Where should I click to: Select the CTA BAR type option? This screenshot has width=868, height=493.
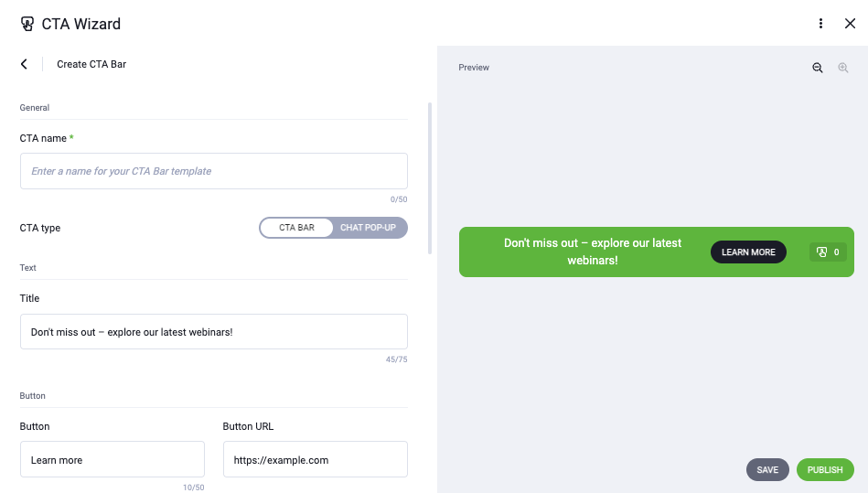[x=296, y=228]
